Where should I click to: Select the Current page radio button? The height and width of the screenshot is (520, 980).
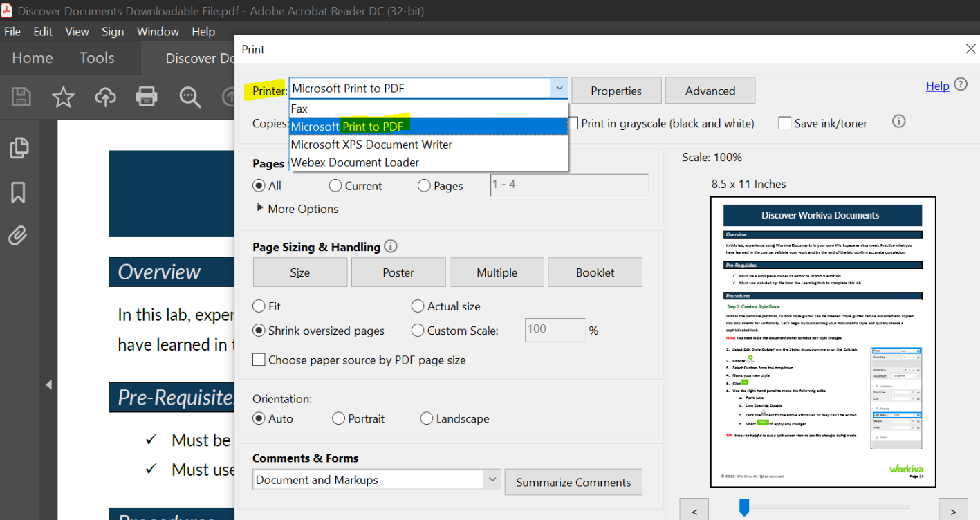[335, 185]
